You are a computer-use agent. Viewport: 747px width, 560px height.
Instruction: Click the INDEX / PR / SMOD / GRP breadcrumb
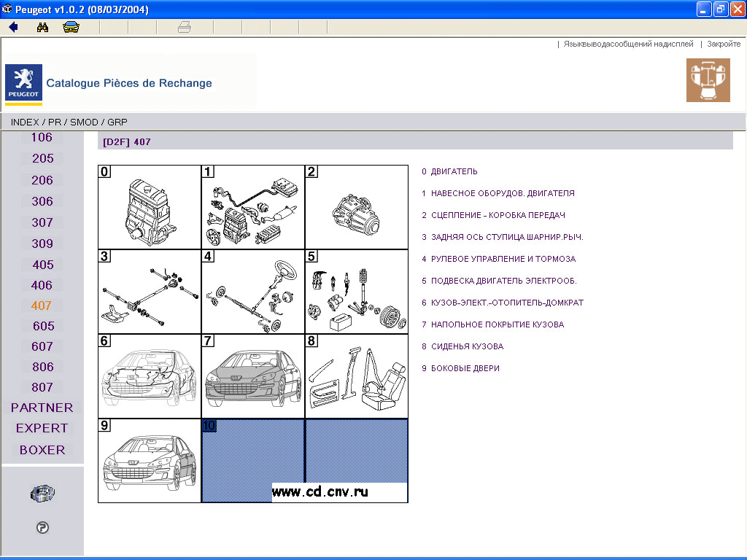click(x=69, y=122)
